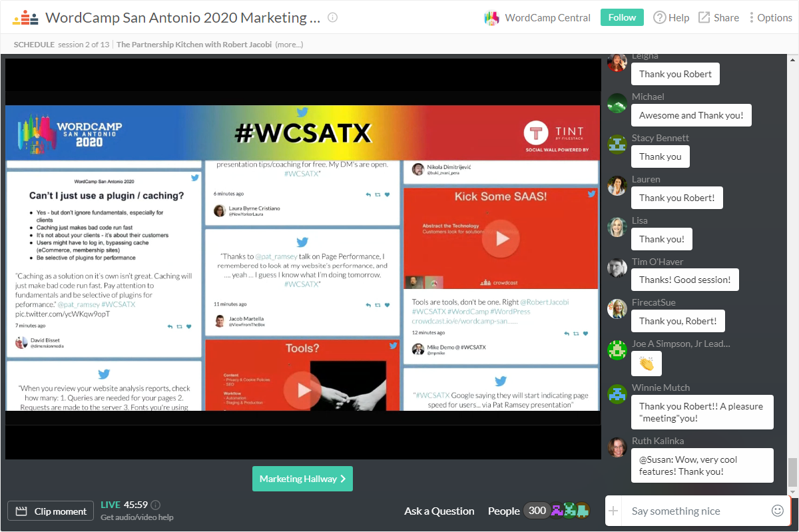Screen dimensions: 799x532
Task: Click the info icon next to LIVE 45:59
Action: pyautogui.click(x=156, y=505)
